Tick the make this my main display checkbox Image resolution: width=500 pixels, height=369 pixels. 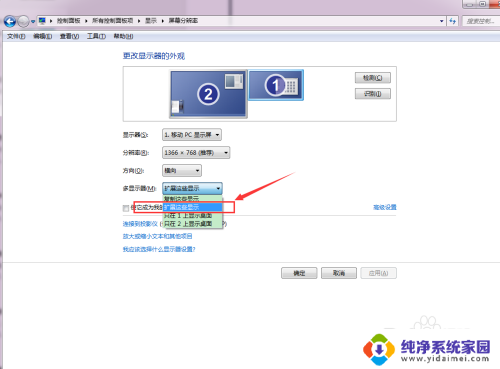(x=126, y=208)
